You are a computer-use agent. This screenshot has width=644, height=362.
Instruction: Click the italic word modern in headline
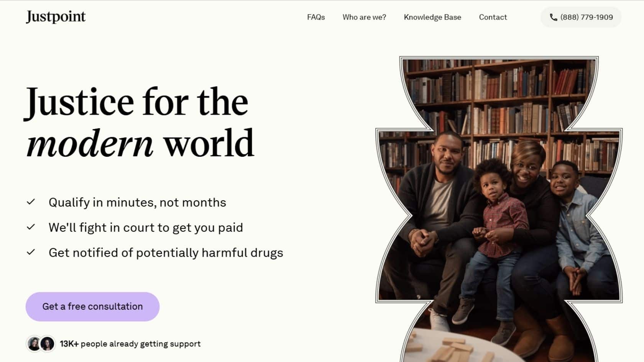(90, 144)
